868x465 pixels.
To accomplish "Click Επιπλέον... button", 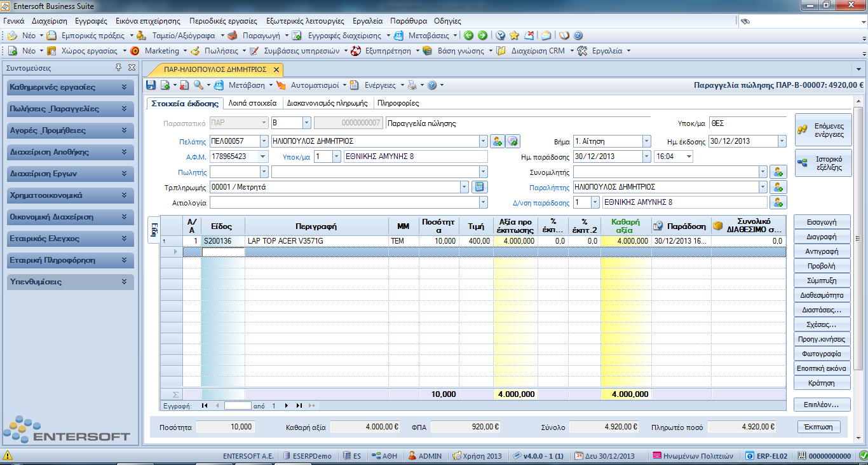I will pyautogui.click(x=822, y=405).
